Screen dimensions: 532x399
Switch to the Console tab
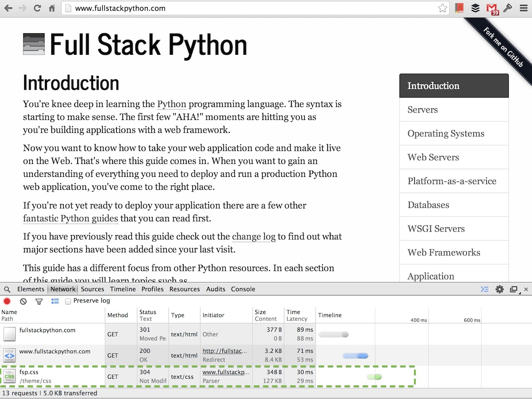click(x=243, y=289)
